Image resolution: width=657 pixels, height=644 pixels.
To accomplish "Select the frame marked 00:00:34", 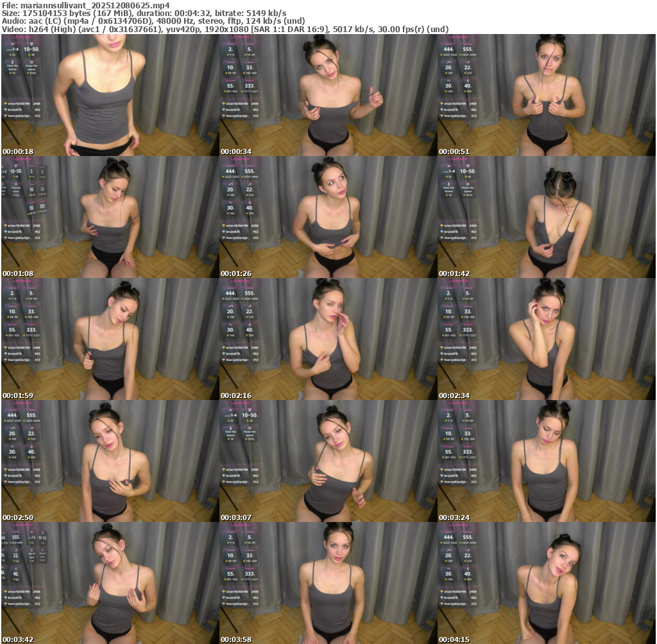I will pos(328,95).
